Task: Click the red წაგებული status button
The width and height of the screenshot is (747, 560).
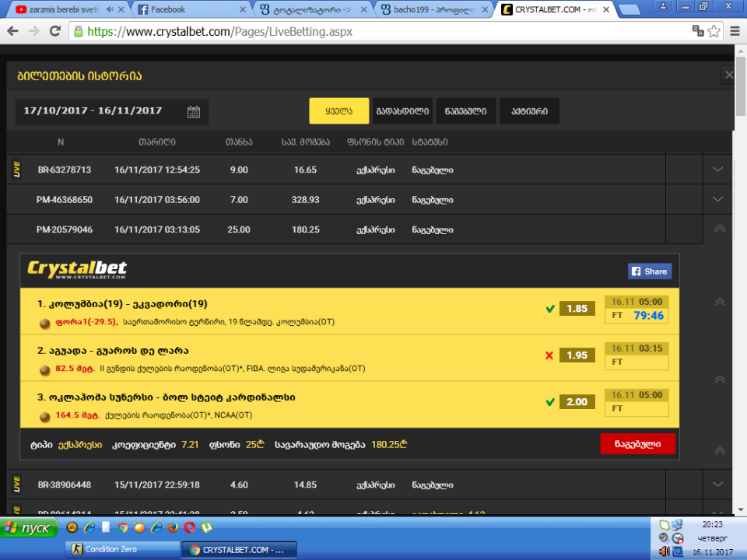Action: 637,444
